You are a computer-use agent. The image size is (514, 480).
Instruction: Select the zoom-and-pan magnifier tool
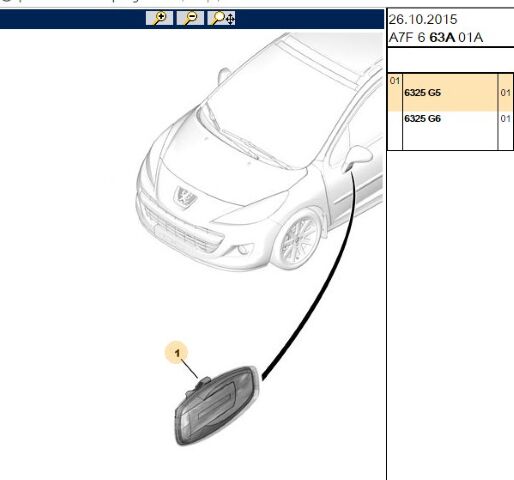point(221,18)
